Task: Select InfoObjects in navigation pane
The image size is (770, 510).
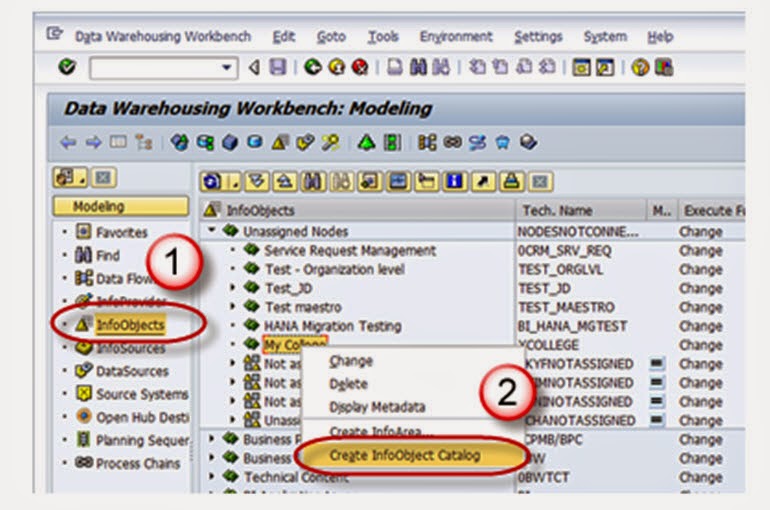Action: click(130, 325)
